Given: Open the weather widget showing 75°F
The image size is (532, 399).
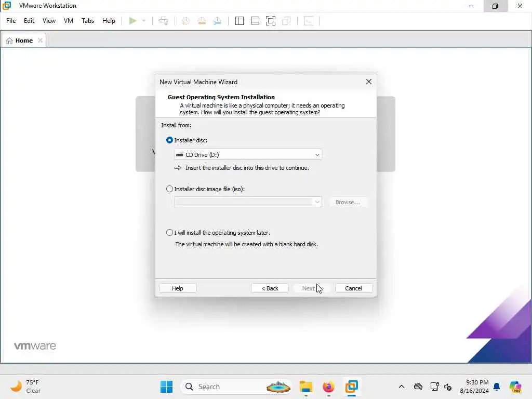Looking at the screenshot, I should 25,387.
